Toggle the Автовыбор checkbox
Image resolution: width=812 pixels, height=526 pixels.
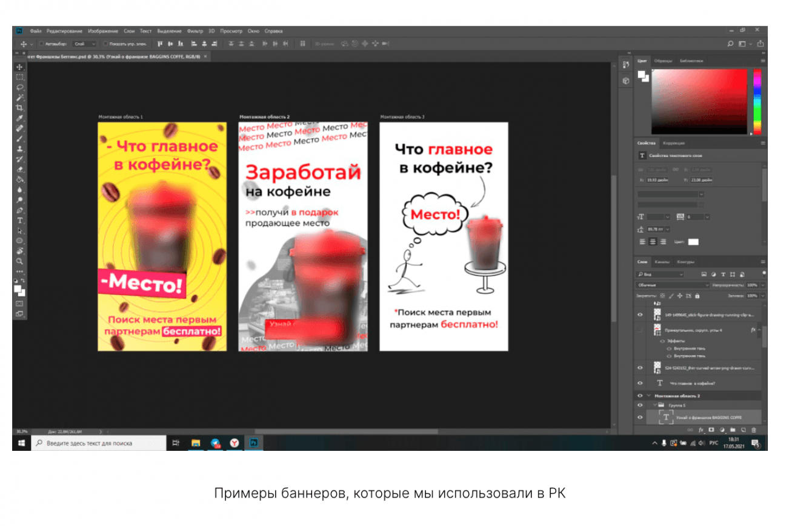[x=41, y=44]
